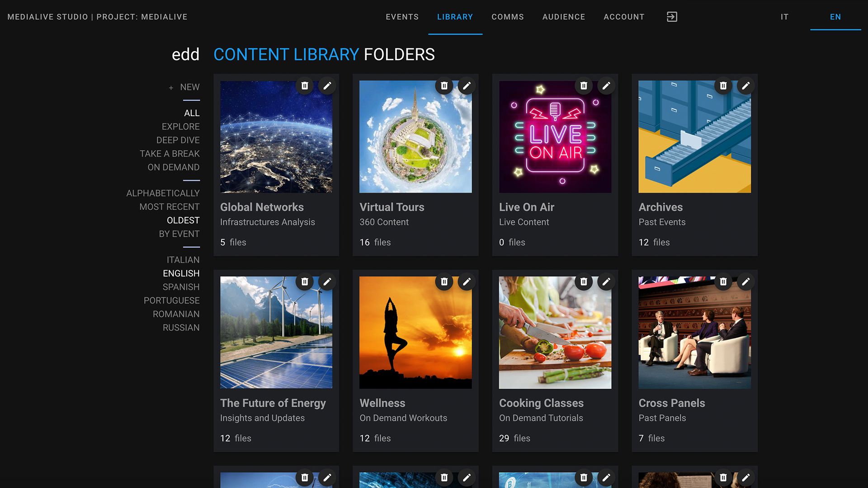The image size is (868, 488).
Task: Open the Account tab
Action: click(x=624, y=17)
